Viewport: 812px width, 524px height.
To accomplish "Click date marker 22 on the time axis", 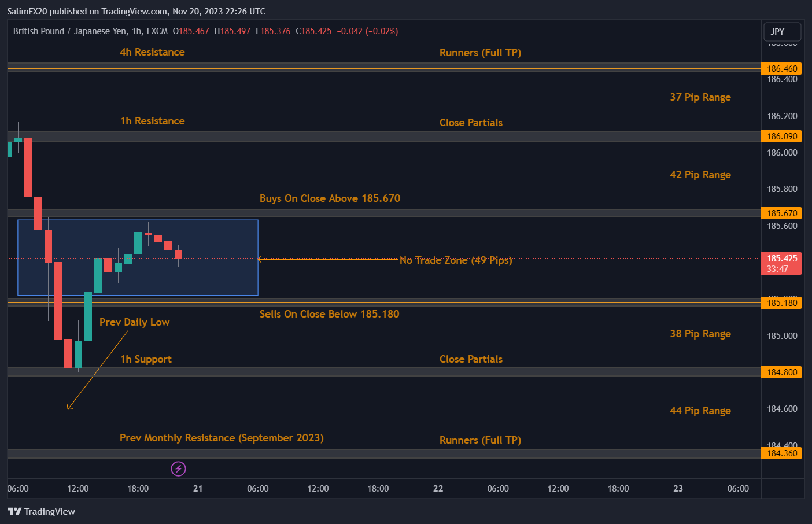I will pos(438,489).
